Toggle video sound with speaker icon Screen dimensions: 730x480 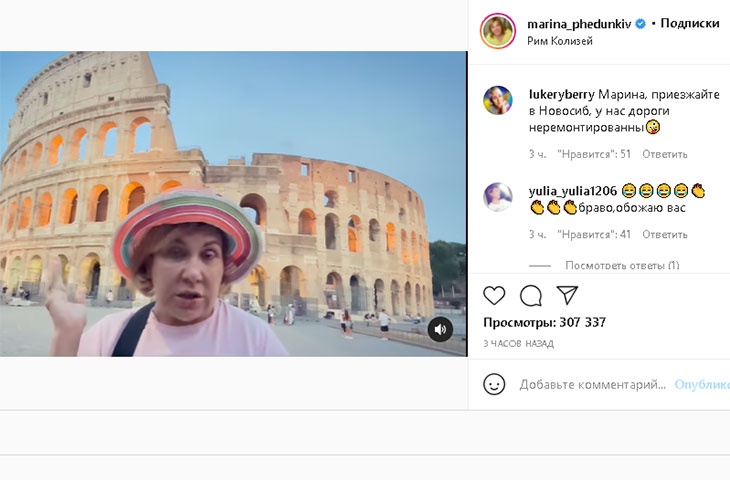(x=440, y=329)
